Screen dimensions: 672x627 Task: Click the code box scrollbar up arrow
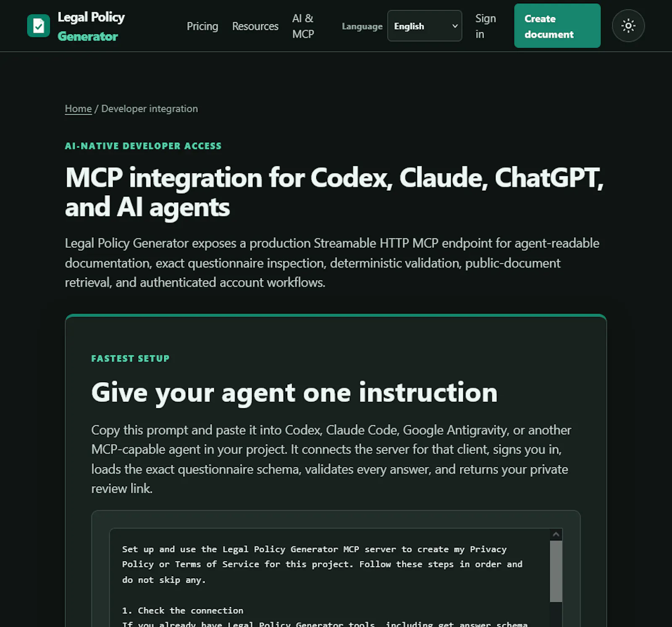click(x=556, y=534)
